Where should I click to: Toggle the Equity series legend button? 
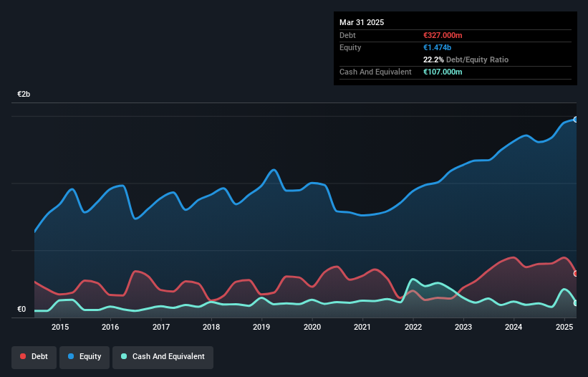(85, 357)
